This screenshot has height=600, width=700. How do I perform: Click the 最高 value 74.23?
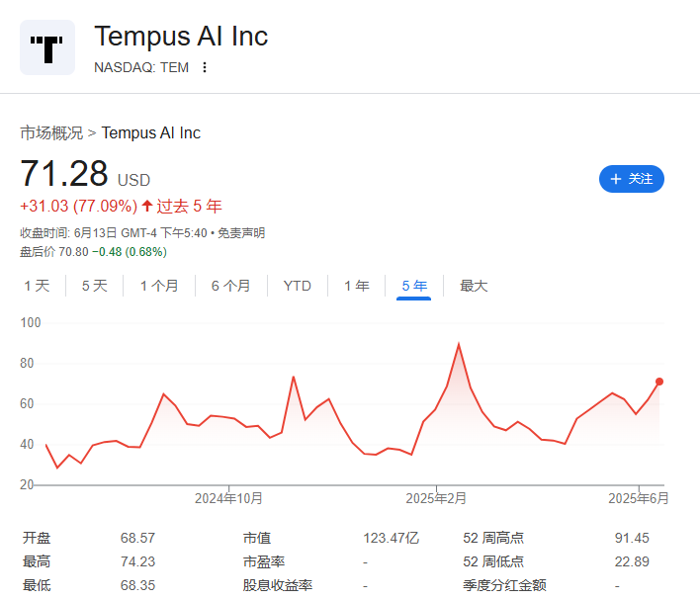pyautogui.click(x=138, y=561)
